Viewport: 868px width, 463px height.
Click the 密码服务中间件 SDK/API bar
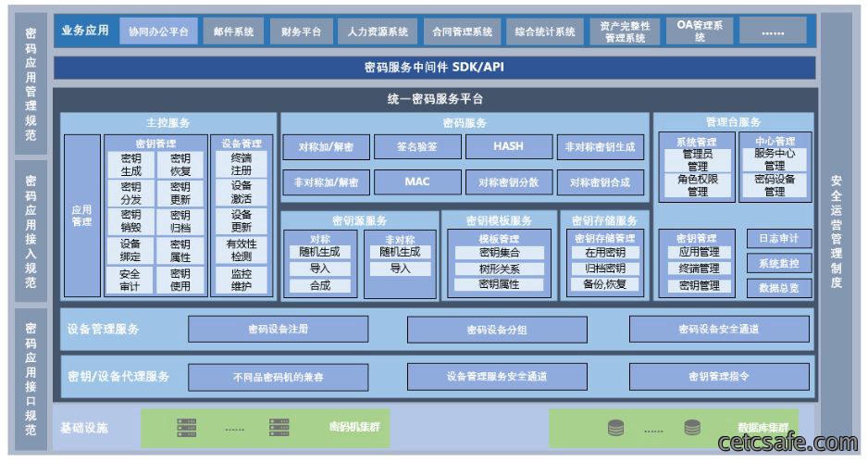(435, 68)
